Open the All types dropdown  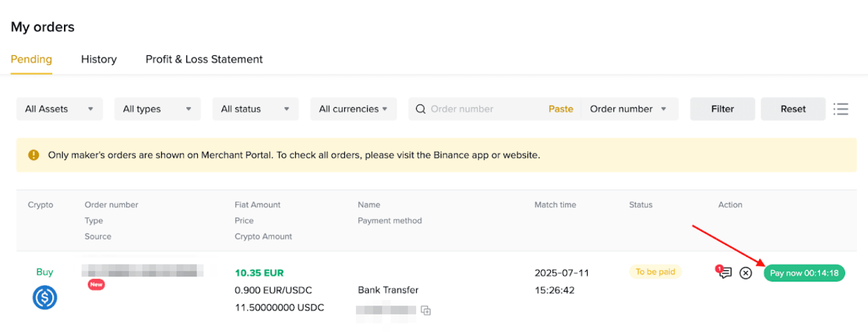(157, 109)
